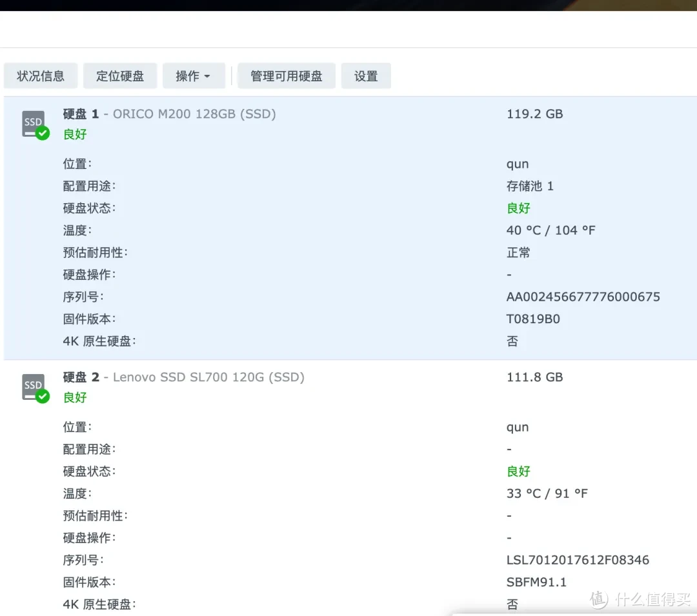This screenshot has height=616, width=697.
Task: Open 设置 for the drive list
Action: 366,75
